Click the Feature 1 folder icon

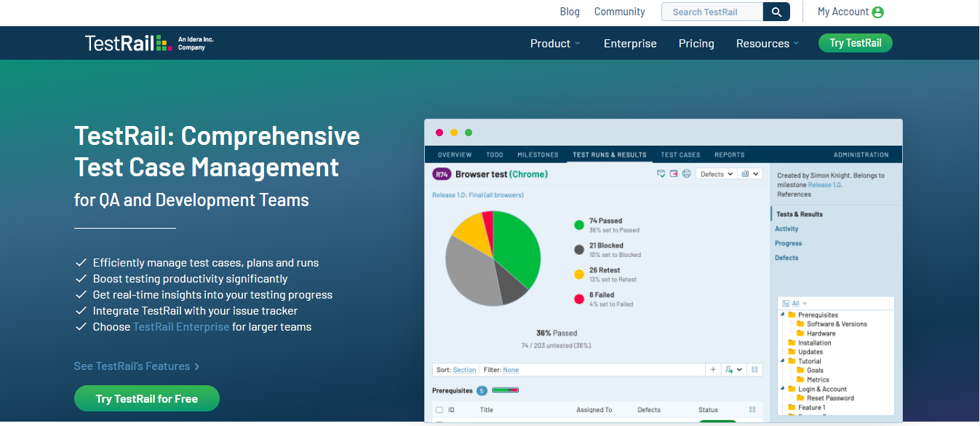tap(792, 408)
